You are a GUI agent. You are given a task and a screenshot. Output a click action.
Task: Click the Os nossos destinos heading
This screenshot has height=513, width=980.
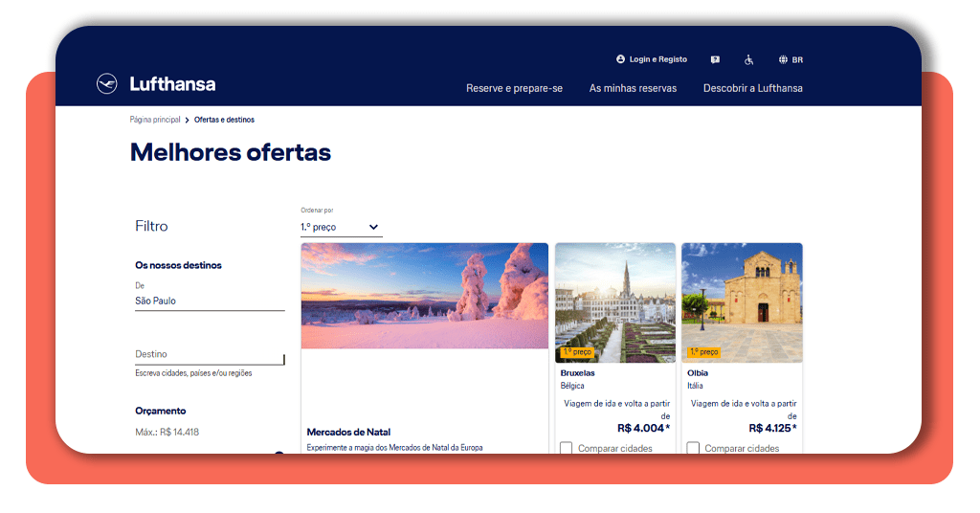[x=178, y=265]
